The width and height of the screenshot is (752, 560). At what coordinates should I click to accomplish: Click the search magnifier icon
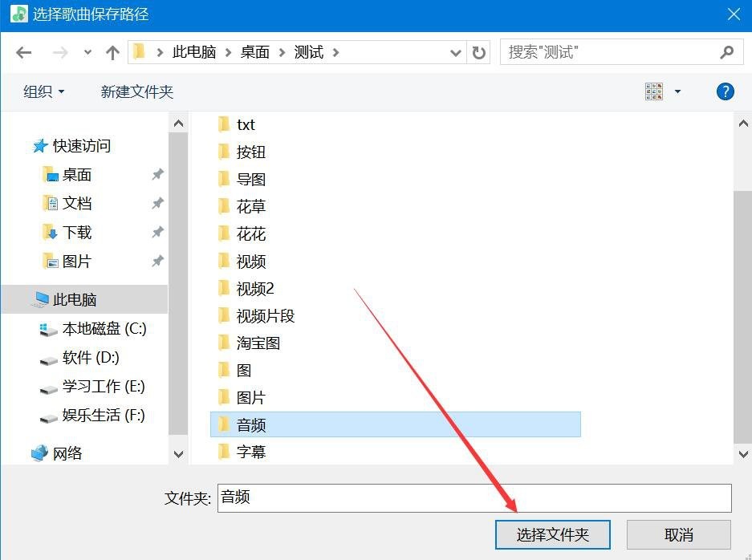coord(726,52)
